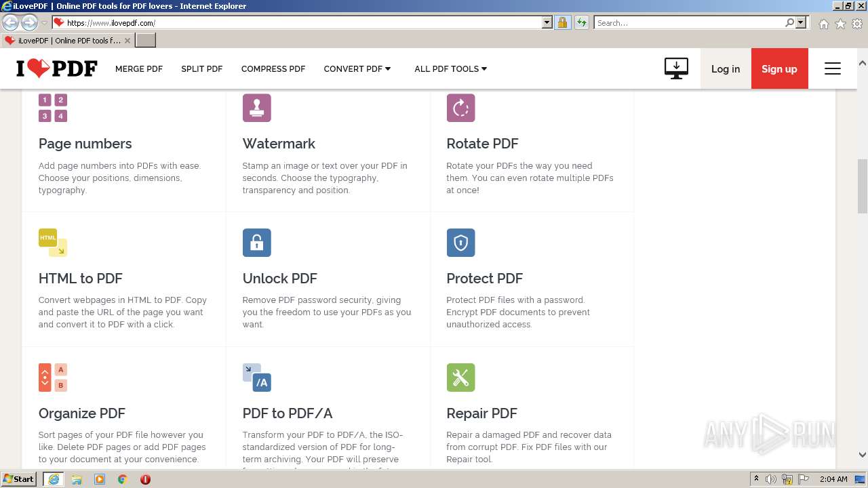
Task: Expand the CONVERT PDF menu
Action: 357,68
